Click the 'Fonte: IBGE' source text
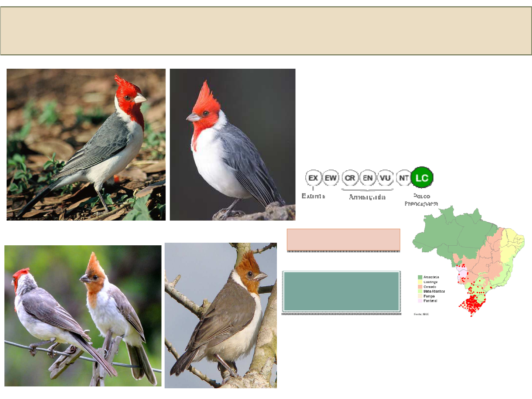 coord(421,314)
